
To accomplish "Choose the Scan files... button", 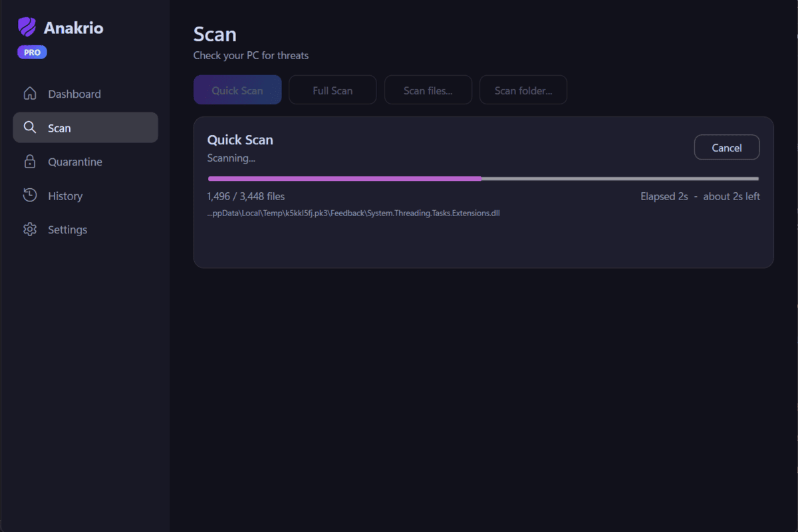I will click(428, 90).
